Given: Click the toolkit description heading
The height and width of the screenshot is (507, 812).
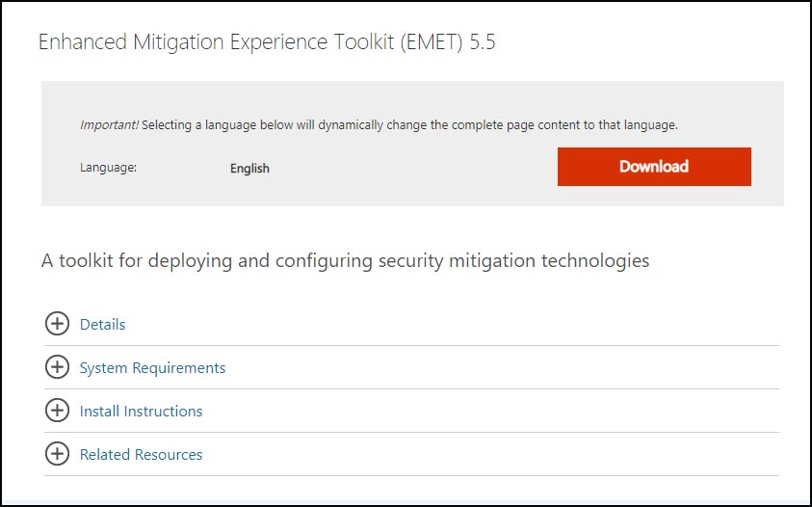Looking at the screenshot, I should click(345, 261).
